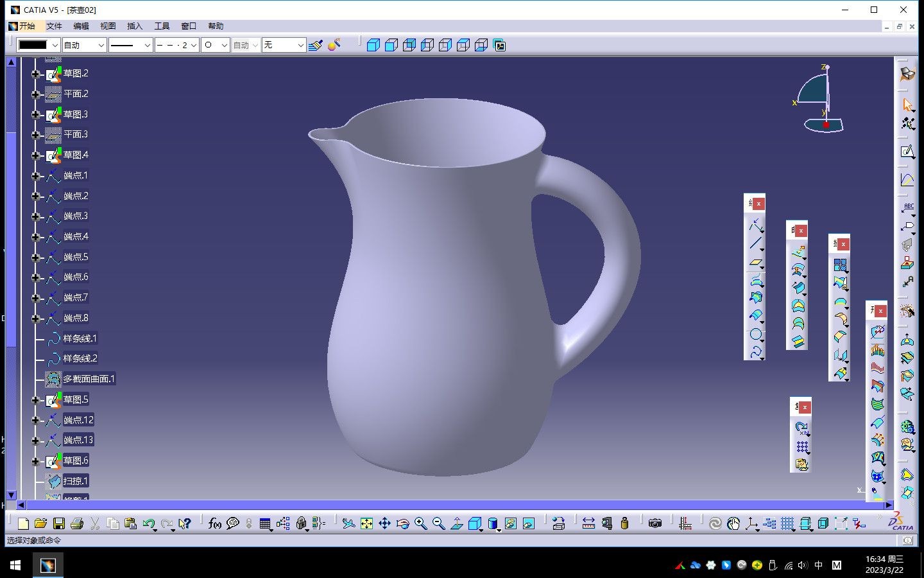Click the Select arrow tool on right toolbar
924x578 pixels.
click(907, 105)
